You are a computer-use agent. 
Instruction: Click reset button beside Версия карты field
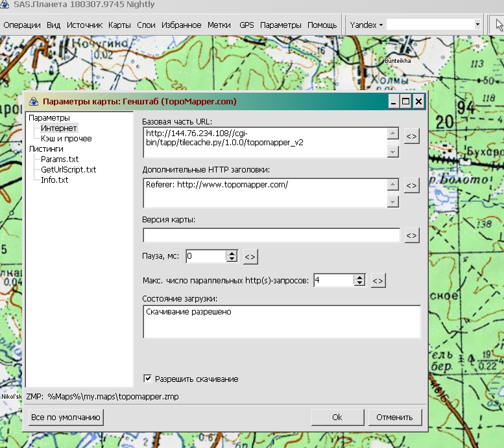411,235
